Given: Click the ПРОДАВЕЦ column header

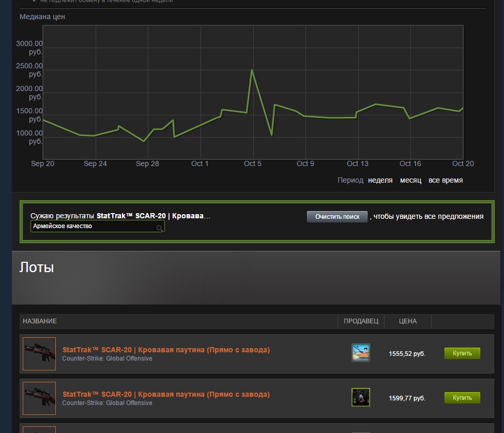Looking at the screenshot, I should tap(361, 321).
